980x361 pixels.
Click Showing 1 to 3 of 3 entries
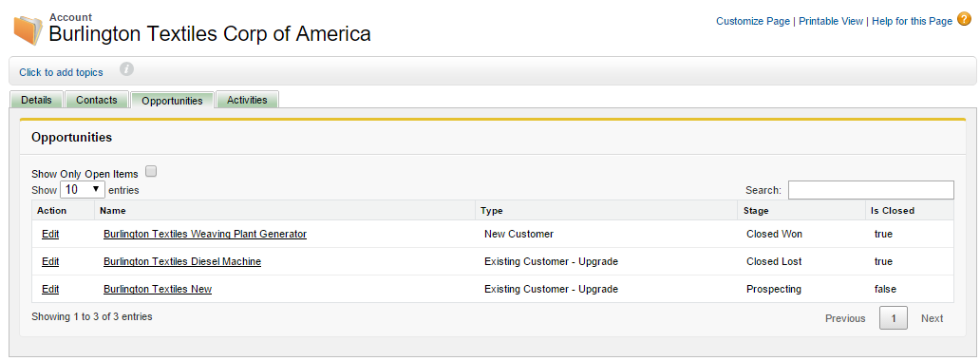[92, 316]
